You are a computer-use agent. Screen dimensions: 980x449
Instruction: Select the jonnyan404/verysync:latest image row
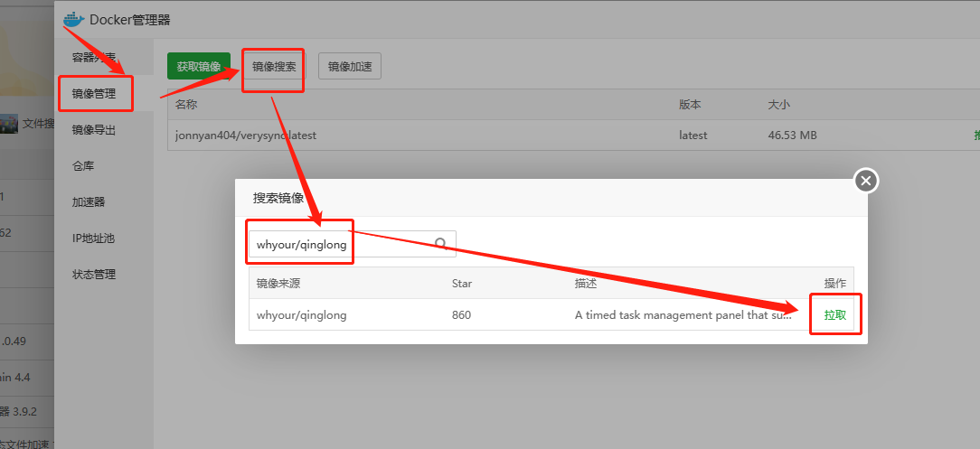(x=246, y=136)
